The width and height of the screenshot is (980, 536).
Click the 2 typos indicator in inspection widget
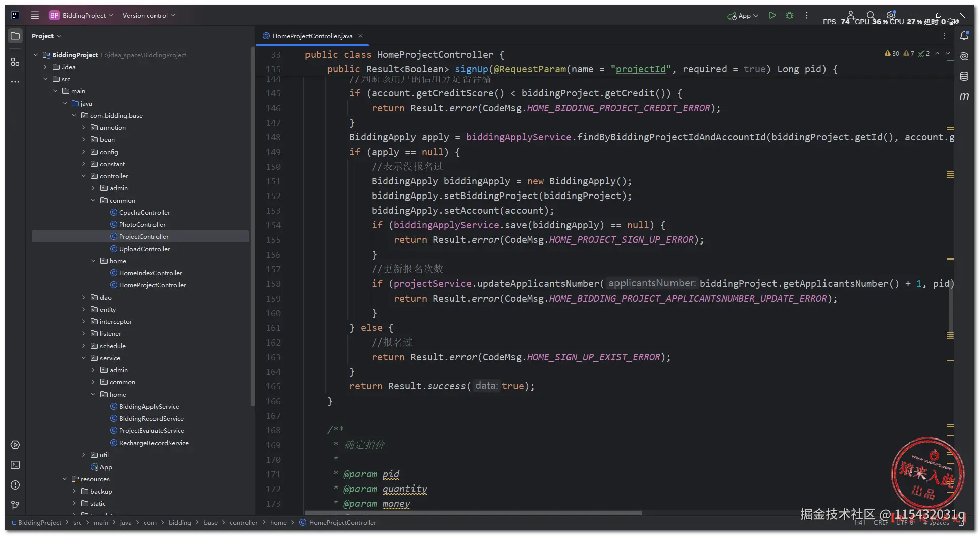(924, 53)
